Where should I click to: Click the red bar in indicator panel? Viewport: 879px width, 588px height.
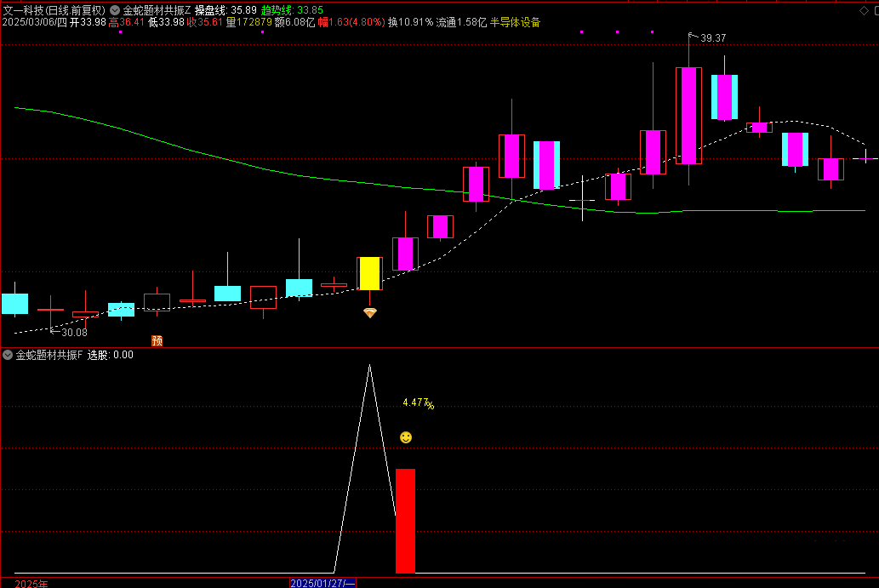405,520
